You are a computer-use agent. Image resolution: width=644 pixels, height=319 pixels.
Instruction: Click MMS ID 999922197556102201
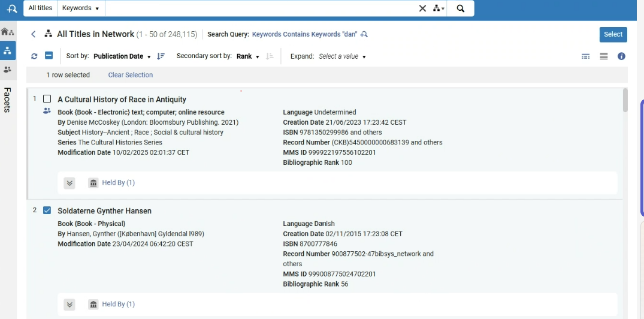click(329, 152)
